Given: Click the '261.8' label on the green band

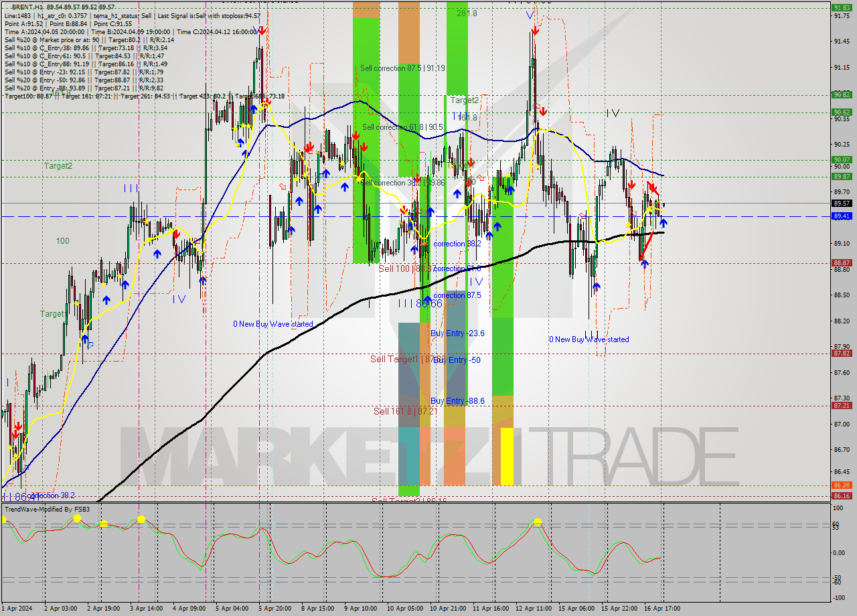Looking at the screenshot, I should pyautogui.click(x=467, y=13).
